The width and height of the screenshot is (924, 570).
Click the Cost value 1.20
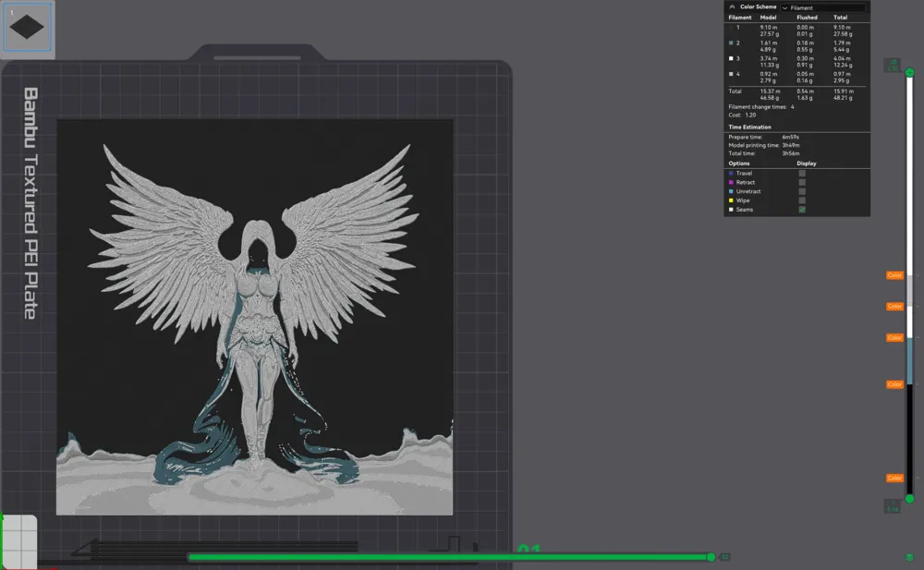coord(750,115)
